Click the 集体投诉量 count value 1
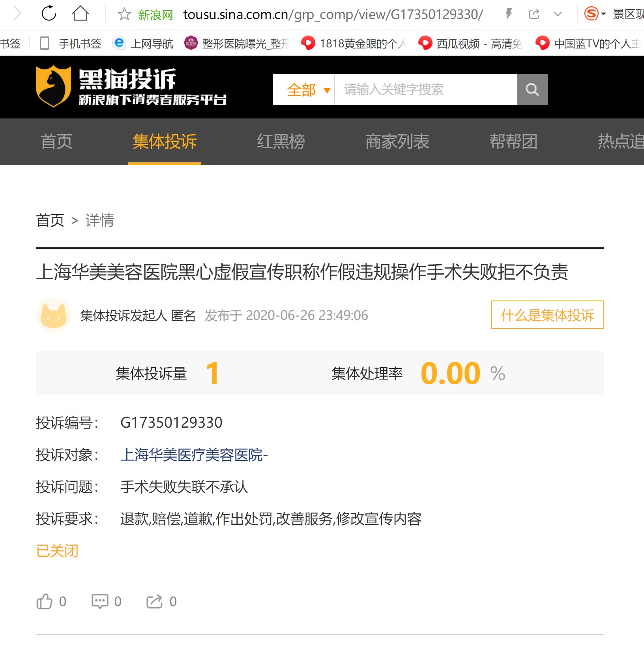 [212, 373]
